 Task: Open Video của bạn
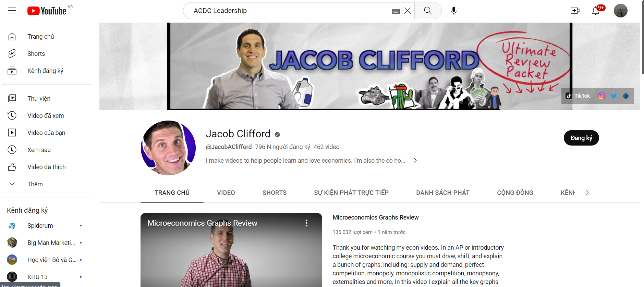tap(47, 133)
